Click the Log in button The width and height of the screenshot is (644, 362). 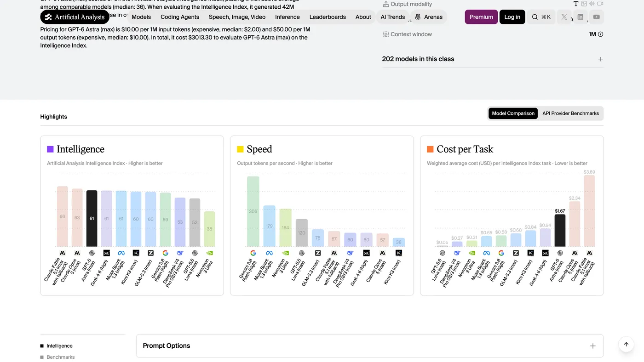click(x=512, y=17)
